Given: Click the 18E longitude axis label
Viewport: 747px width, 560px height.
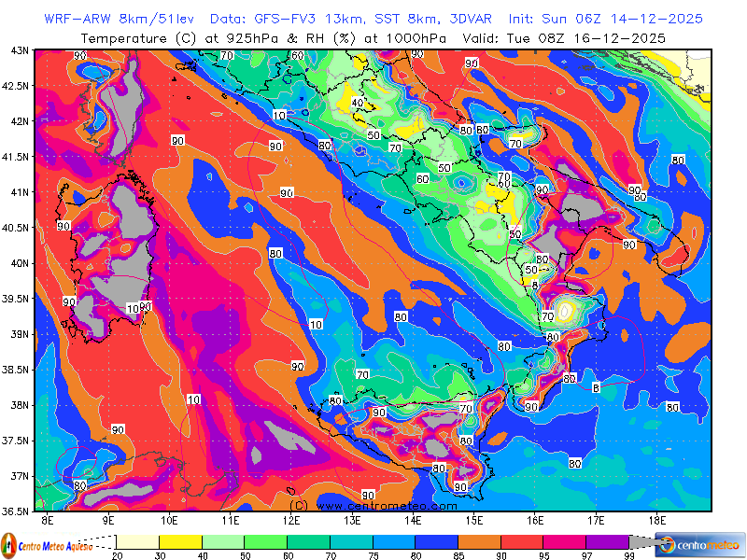Looking at the screenshot, I should [x=656, y=519].
